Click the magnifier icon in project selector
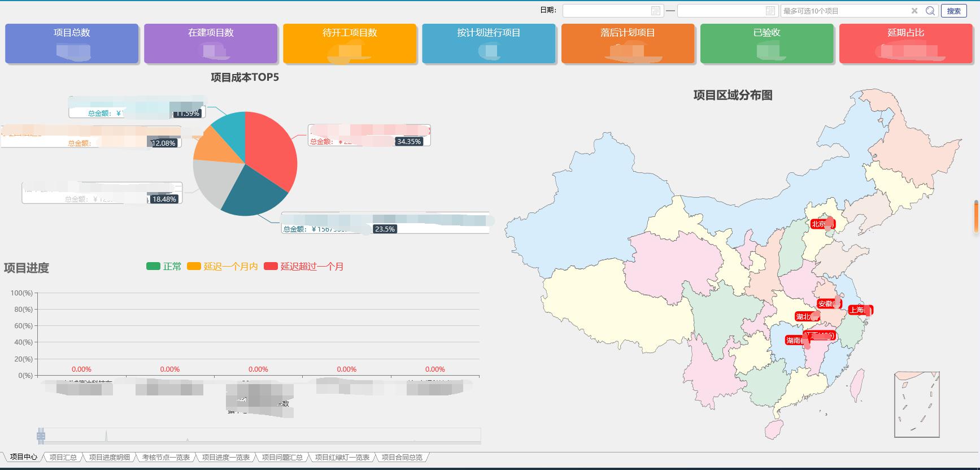 point(930,11)
